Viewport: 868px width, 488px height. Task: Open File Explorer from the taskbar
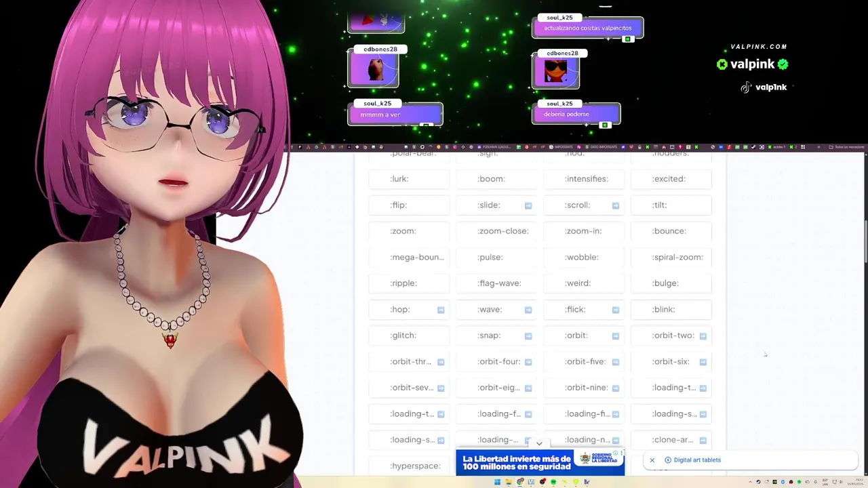pos(509,482)
